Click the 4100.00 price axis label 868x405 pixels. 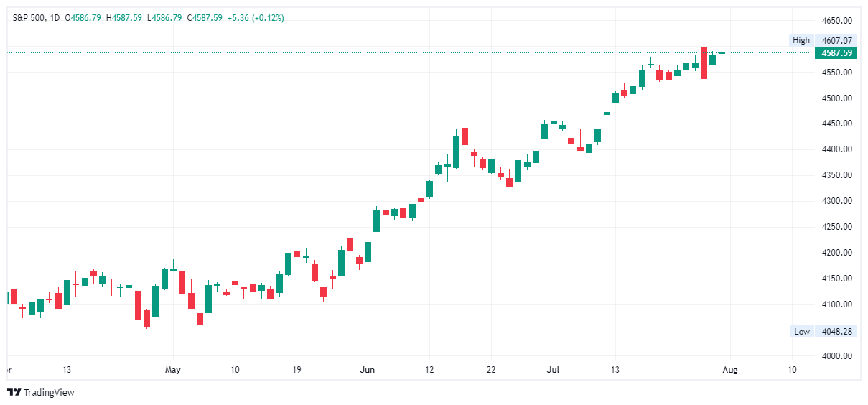pyautogui.click(x=837, y=304)
